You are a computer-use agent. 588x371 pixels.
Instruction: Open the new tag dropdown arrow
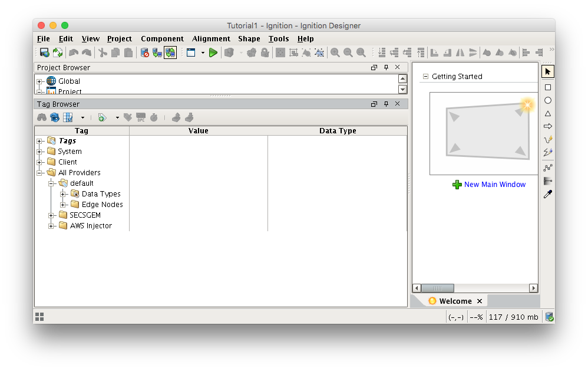[x=117, y=117]
